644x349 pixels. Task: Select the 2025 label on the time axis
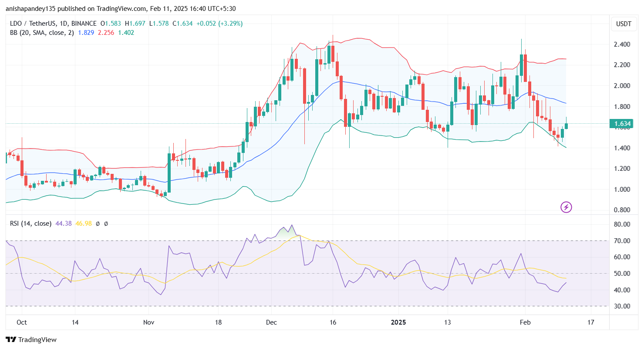click(399, 322)
